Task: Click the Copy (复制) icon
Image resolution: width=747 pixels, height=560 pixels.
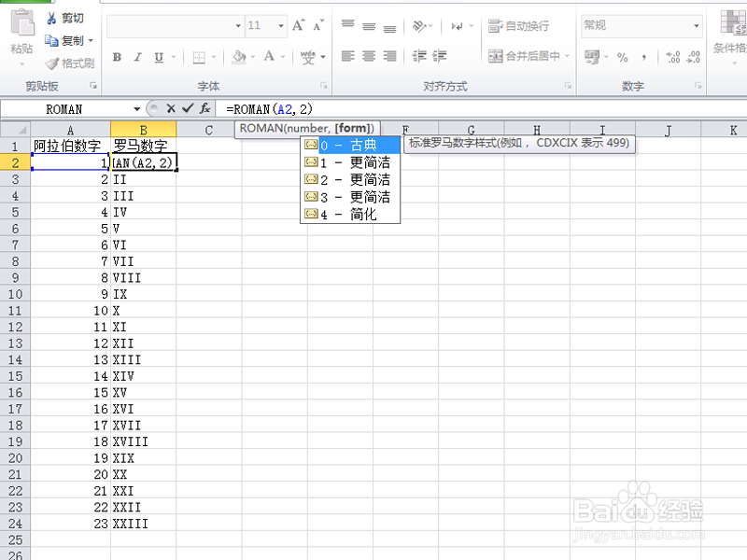Action: click(x=51, y=41)
